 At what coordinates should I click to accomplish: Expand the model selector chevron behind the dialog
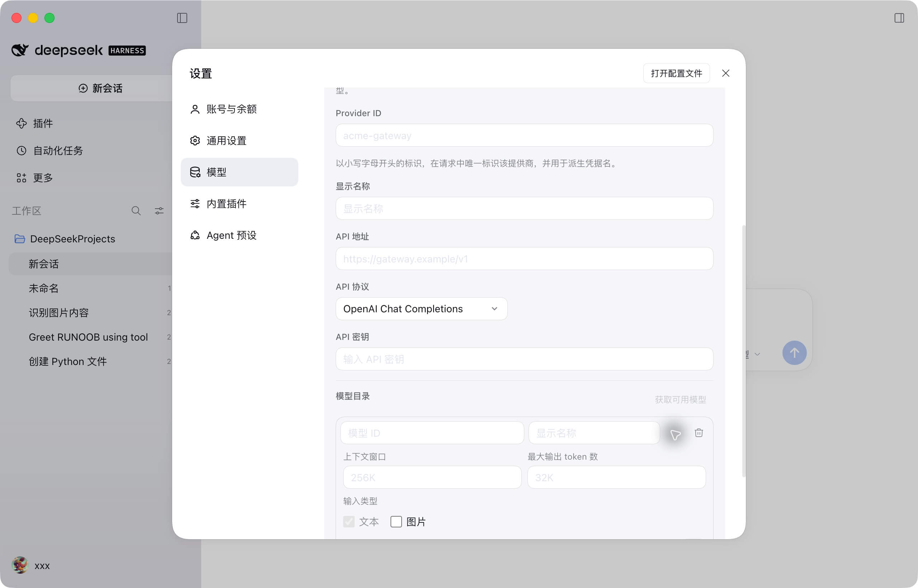click(757, 354)
